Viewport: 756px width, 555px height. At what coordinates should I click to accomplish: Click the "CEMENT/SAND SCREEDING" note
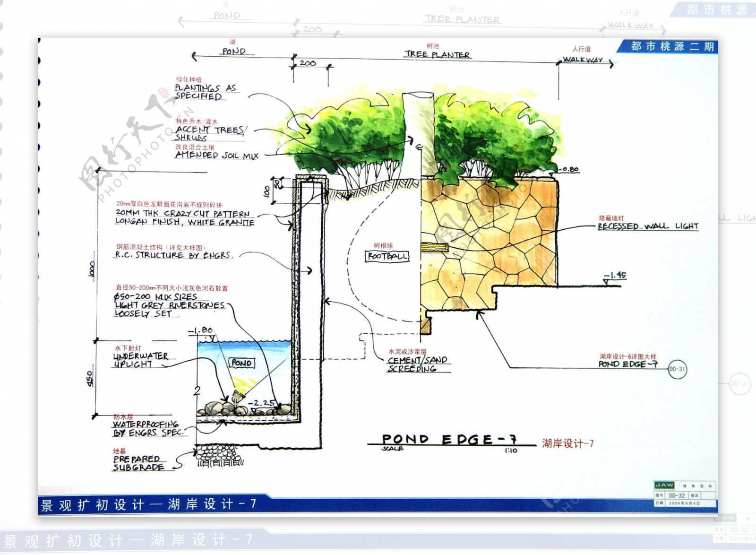tap(418, 364)
